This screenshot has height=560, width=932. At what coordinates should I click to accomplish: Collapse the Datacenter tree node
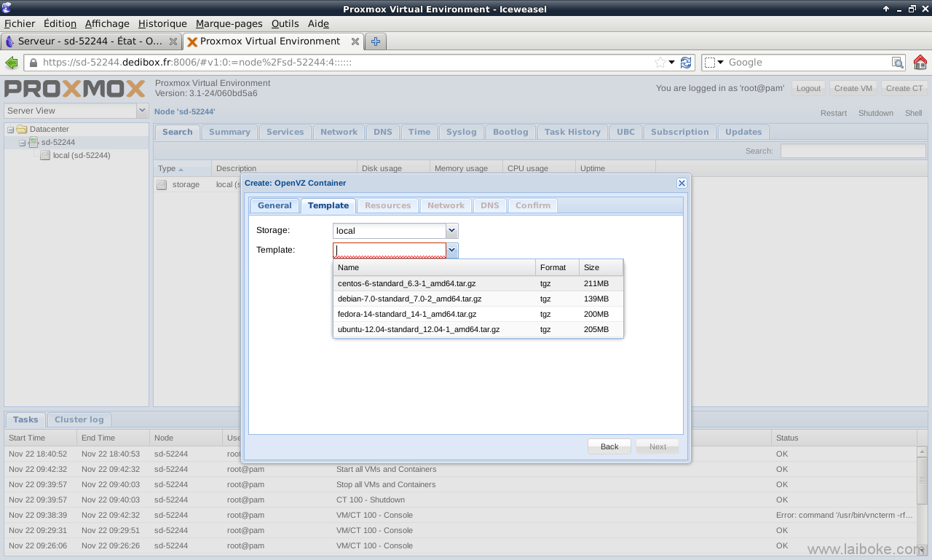coord(11,130)
